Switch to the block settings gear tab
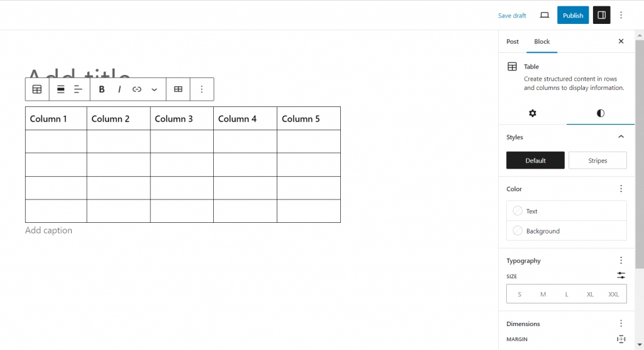The height and width of the screenshot is (350, 644). pyautogui.click(x=533, y=113)
